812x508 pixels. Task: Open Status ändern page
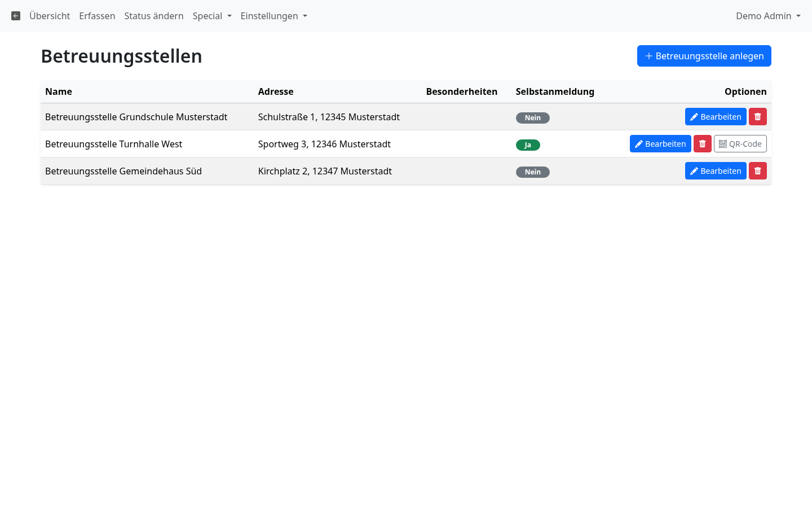[154, 16]
